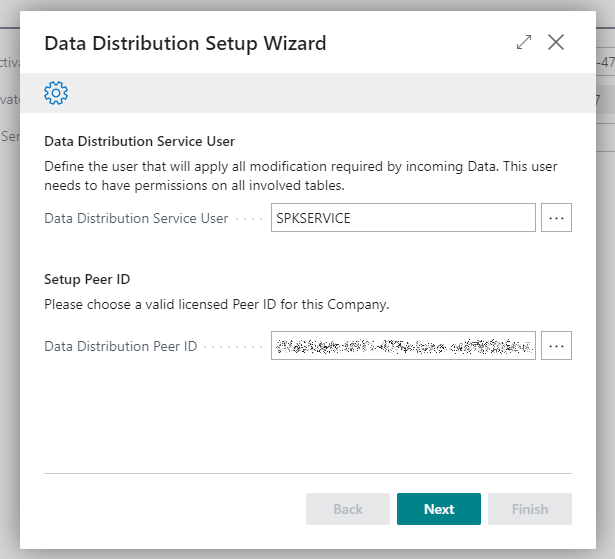This screenshot has width=615, height=559.
Task: Click the service user permissions description text
Action: coord(300,175)
